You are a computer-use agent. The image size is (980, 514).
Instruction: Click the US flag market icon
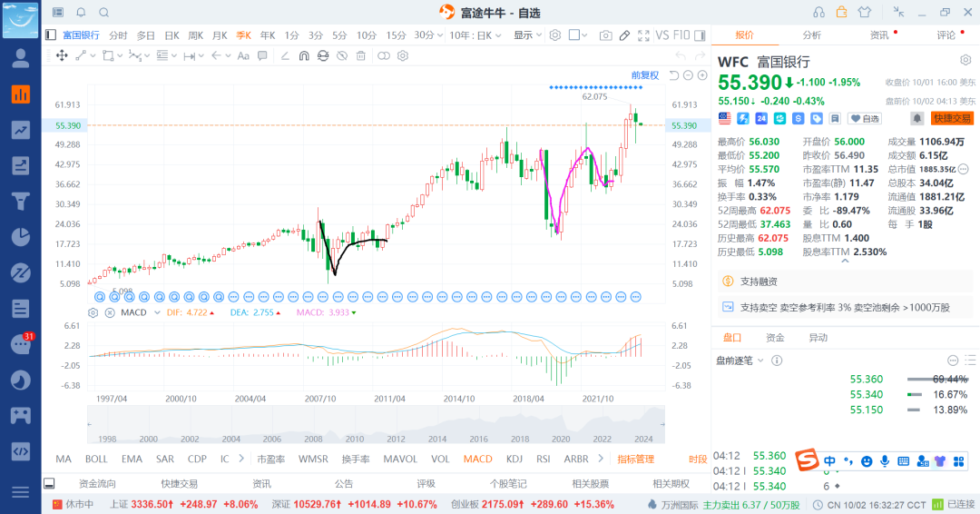(724, 118)
